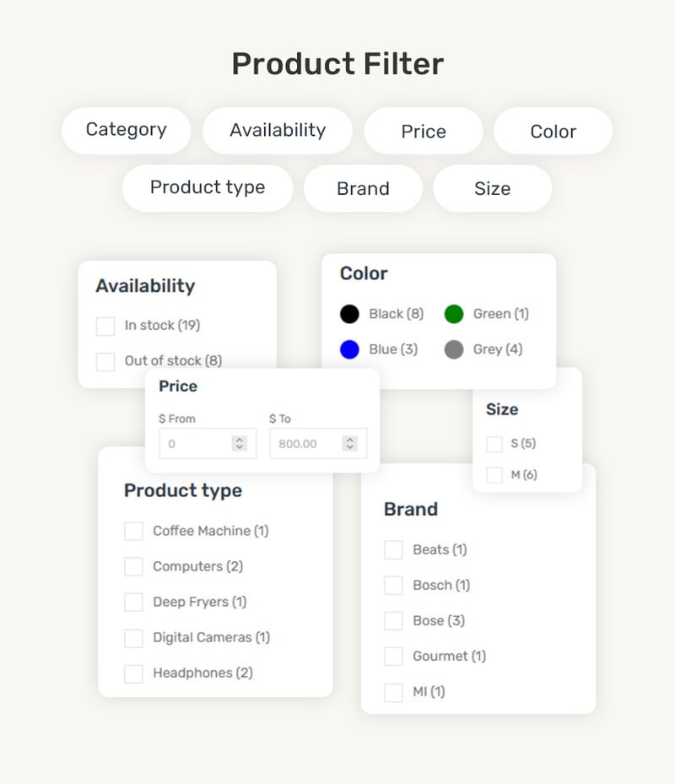675x784 pixels.
Task: Select the Black color swatch
Action: [x=349, y=314]
